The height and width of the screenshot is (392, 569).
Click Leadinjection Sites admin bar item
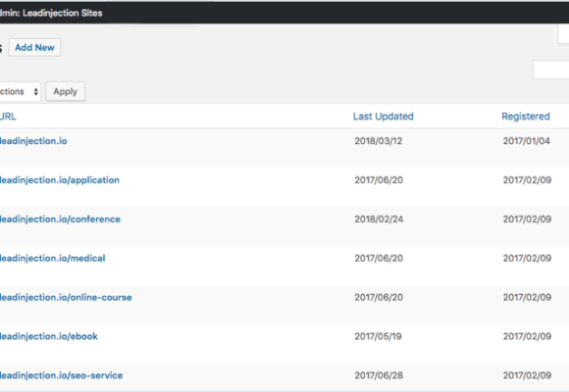click(51, 13)
